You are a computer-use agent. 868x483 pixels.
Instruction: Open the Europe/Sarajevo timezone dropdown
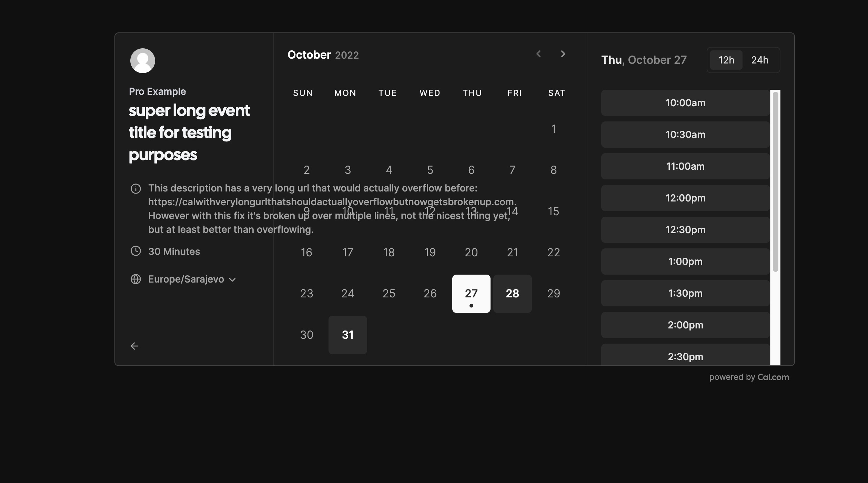186,279
